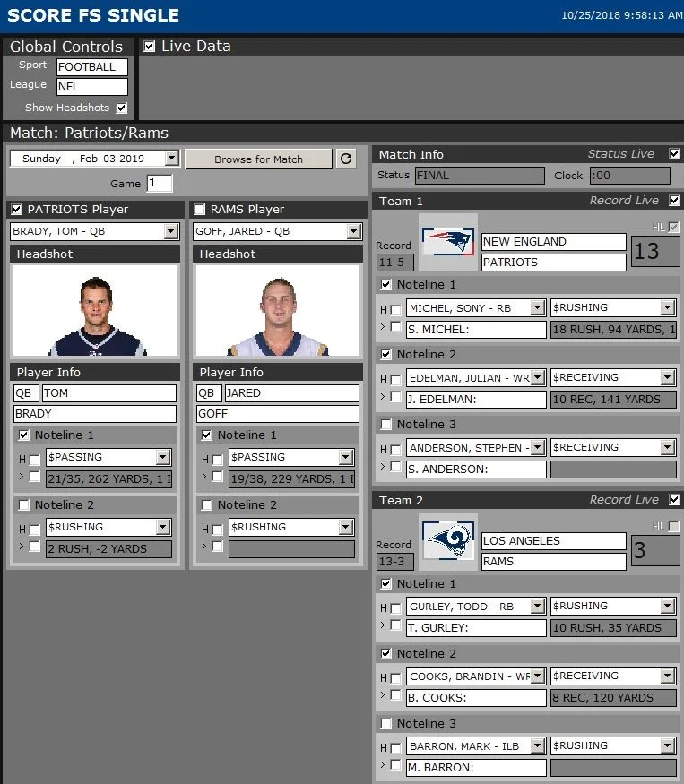Click the RAMS team name field
684x784 pixels.
[x=553, y=562]
